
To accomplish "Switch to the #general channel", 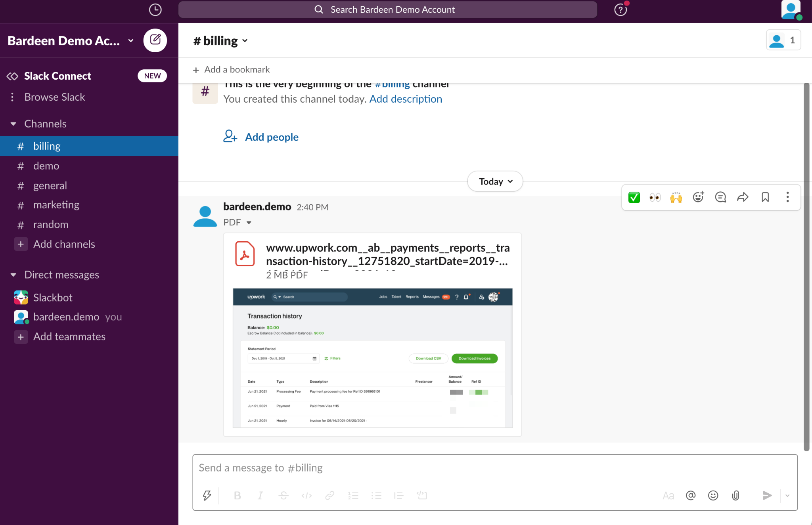I will click(50, 185).
